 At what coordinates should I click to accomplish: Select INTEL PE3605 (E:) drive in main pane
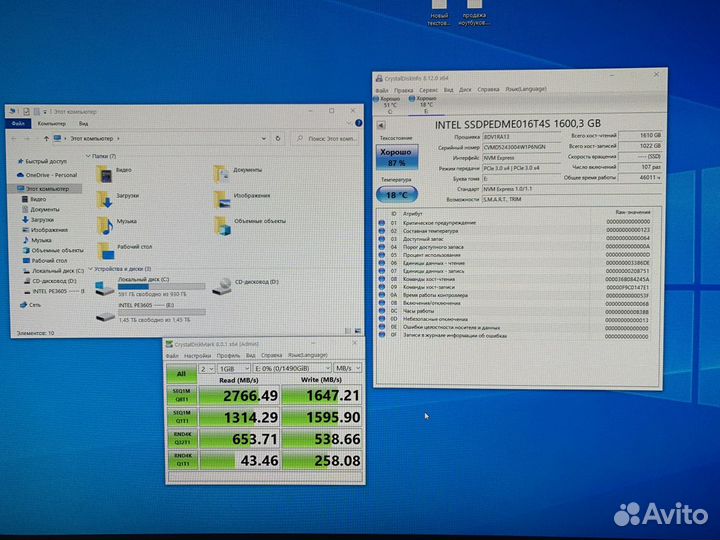coord(150,312)
